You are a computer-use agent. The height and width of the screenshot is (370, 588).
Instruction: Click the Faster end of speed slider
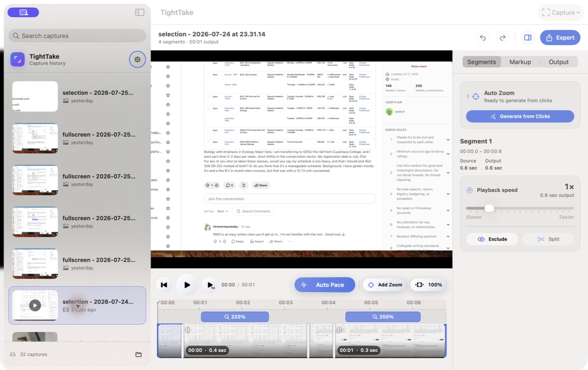[x=566, y=217]
